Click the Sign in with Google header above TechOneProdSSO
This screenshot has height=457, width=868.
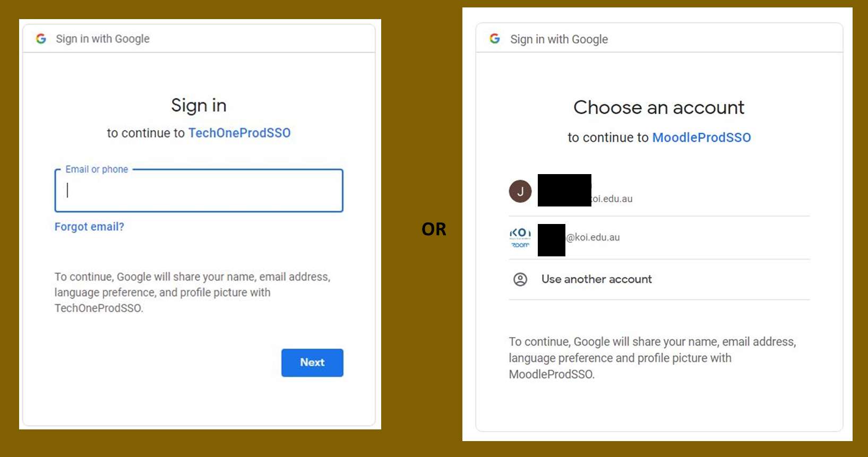pos(102,39)
